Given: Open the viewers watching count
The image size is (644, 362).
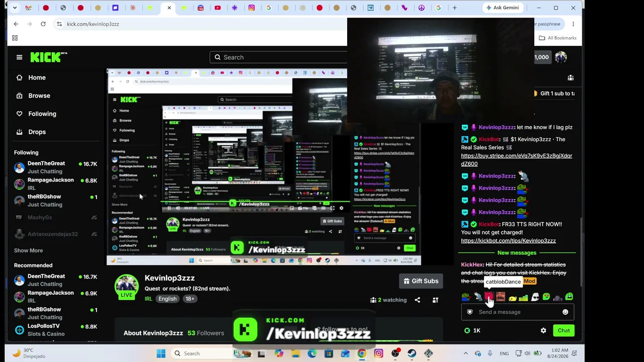Looking at the screenshot, I should (388, 300).
